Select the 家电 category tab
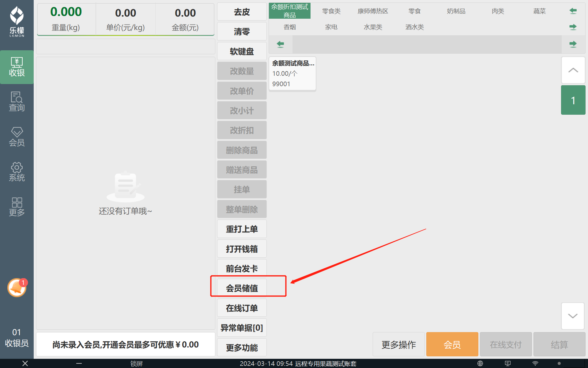The image size is (588, 368). [x=331, y=27]
